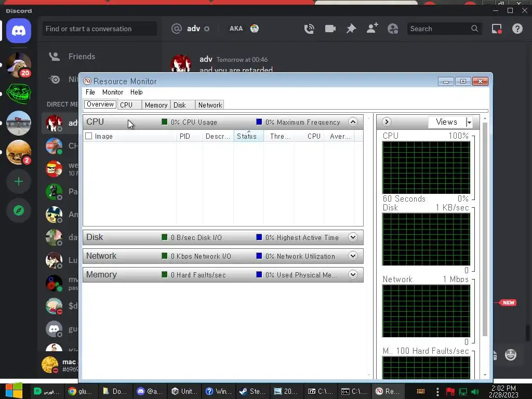Open the File menu in Resource Monitor
Screen dimensions: 532x399
coord(90,92)
